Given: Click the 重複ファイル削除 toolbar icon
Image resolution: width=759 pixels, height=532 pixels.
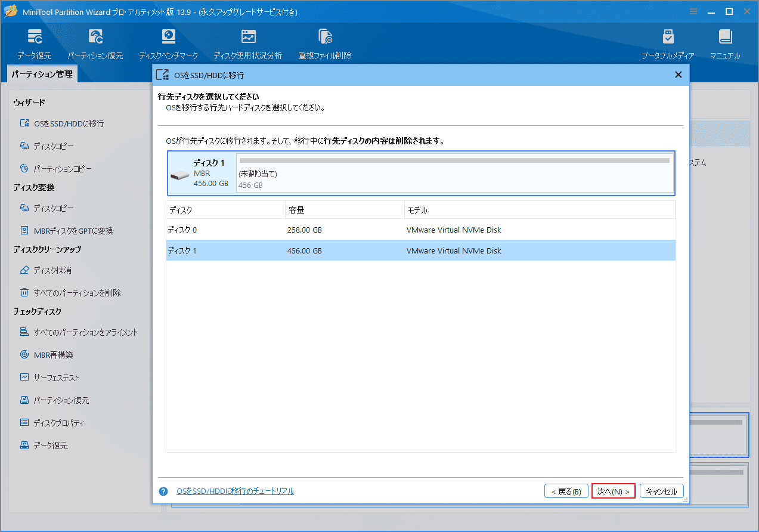Looking at the screenshot, I should click(325, 44).
